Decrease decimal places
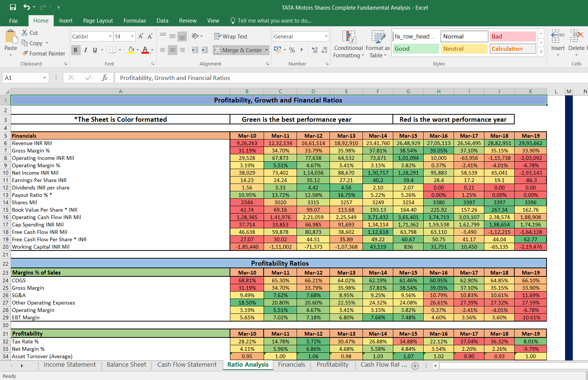Viewport: 588px width, 380px height. coord(324,50)
